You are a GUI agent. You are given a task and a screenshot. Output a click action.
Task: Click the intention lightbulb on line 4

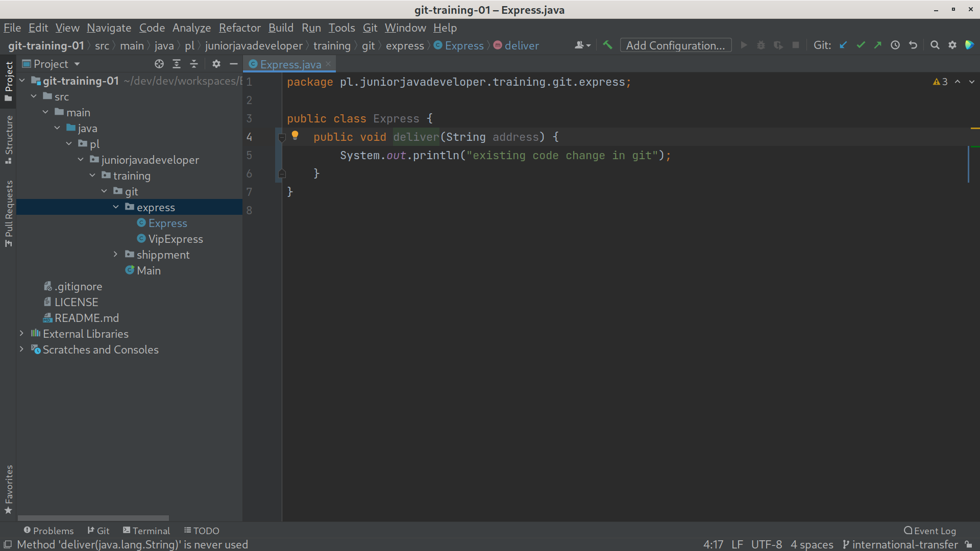tap(295, 135)
